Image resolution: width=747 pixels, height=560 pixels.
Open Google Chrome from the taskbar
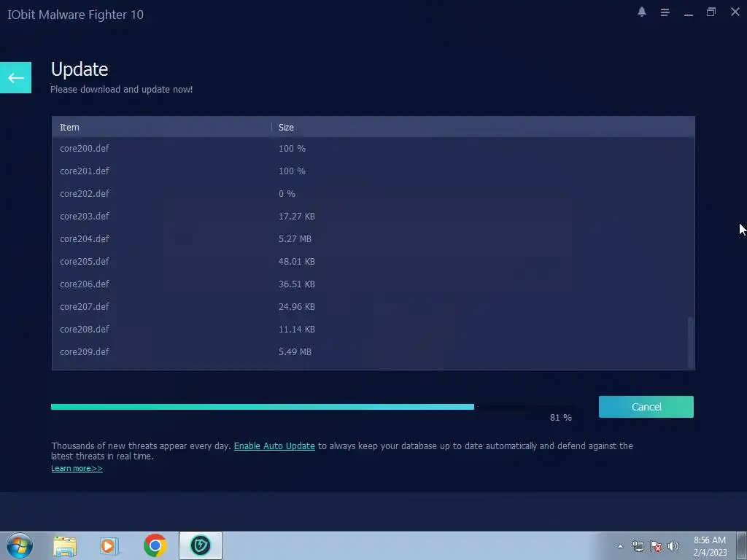coord(155,545)
